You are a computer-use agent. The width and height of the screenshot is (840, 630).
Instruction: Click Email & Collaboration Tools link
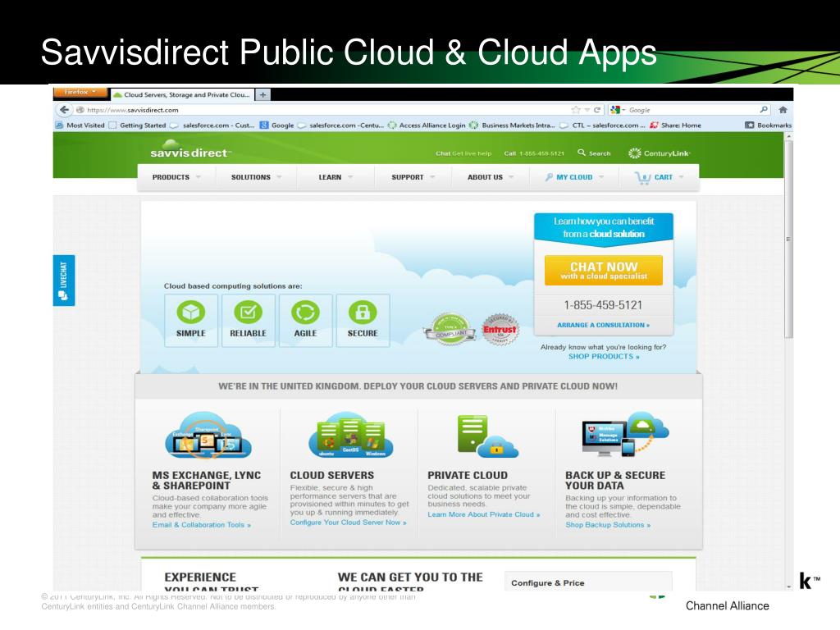click(202, 525)
